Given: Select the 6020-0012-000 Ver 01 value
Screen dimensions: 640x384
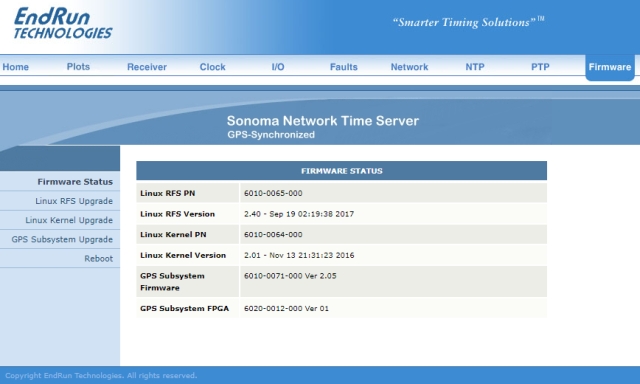Looking at the screenshot, I should click(x=286, y=309).
